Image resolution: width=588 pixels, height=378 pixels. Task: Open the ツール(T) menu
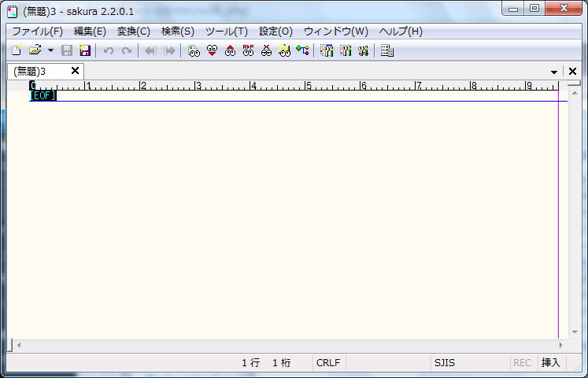coord(227,31)
